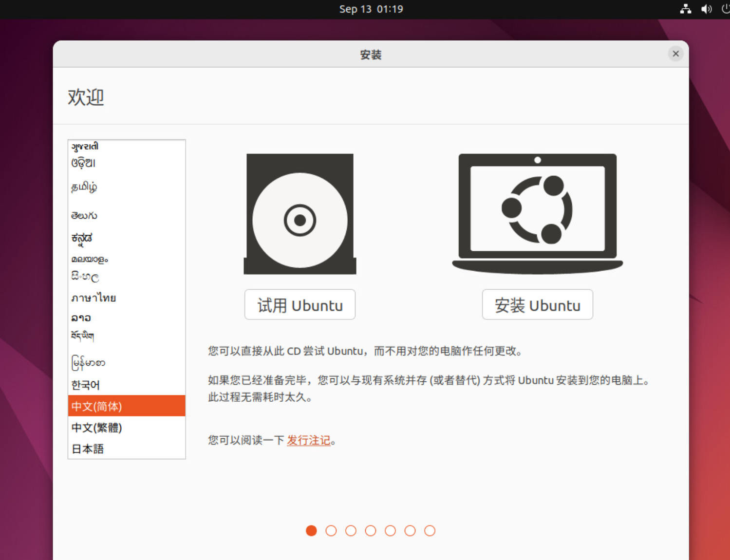This screenshot has width=730, height=560.
Task: Select ລາວ in the language list
Action: pyautogui.click(x=127, y=317)
